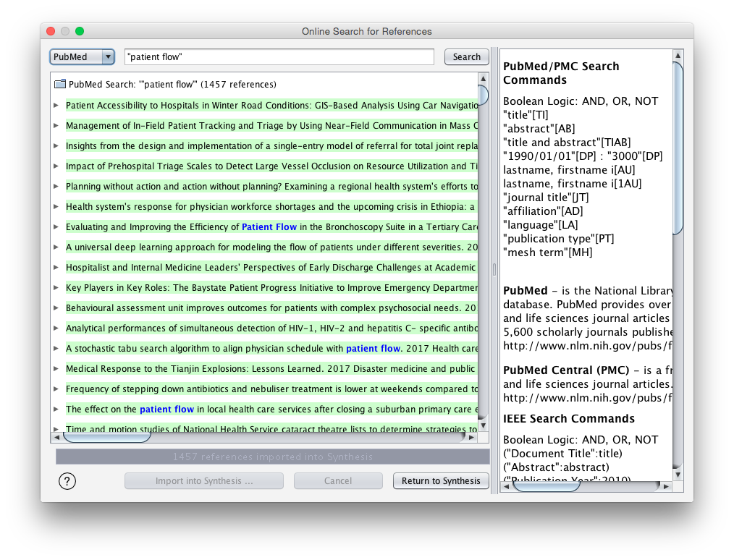This screenshot has height=560, width=734.
Task: Expand the Evaluating and Improving the Efficiency reference
Action: [x=56, y=227]
